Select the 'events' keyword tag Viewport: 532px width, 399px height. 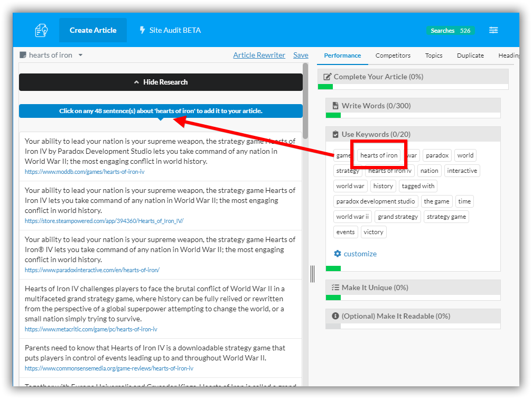pyautogui.click(x=346, y=232)
